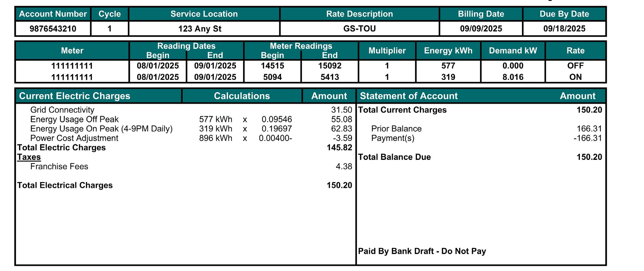Click the Rate Description header

[360, 14]
